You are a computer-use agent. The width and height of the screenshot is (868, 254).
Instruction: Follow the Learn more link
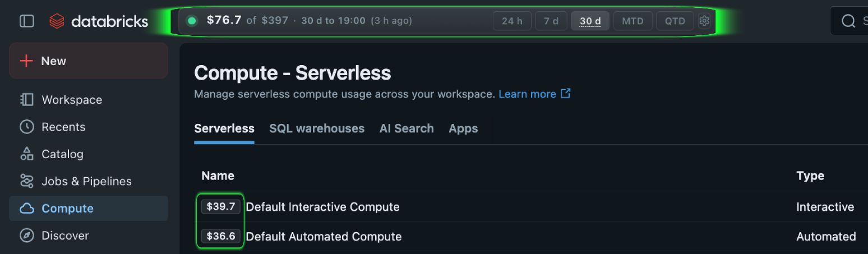(x=527, y=94)
